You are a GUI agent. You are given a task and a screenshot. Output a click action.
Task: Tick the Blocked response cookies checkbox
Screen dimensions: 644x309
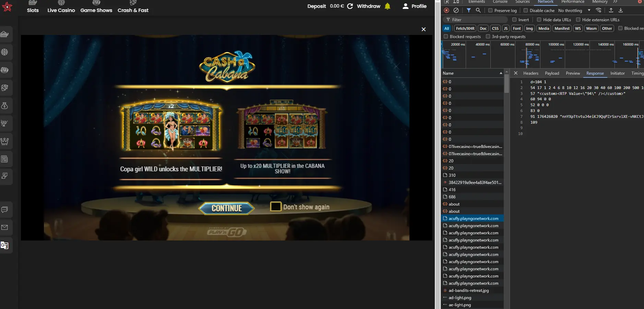point(620,28)
